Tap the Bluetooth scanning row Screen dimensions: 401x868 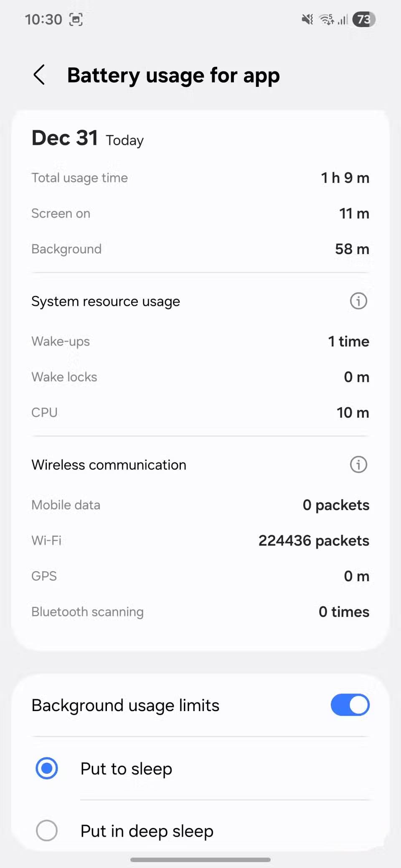click(200, 612)
